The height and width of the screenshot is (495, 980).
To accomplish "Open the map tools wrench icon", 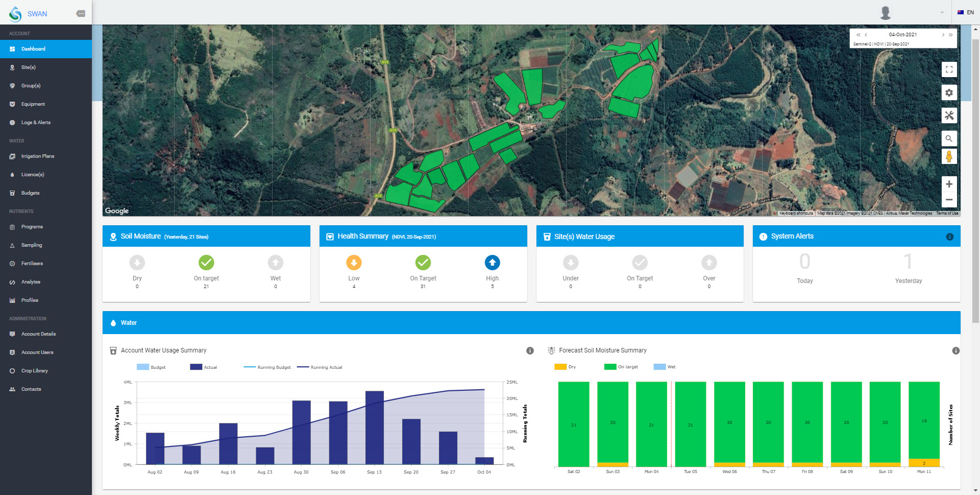I will [x=949, y=116].
